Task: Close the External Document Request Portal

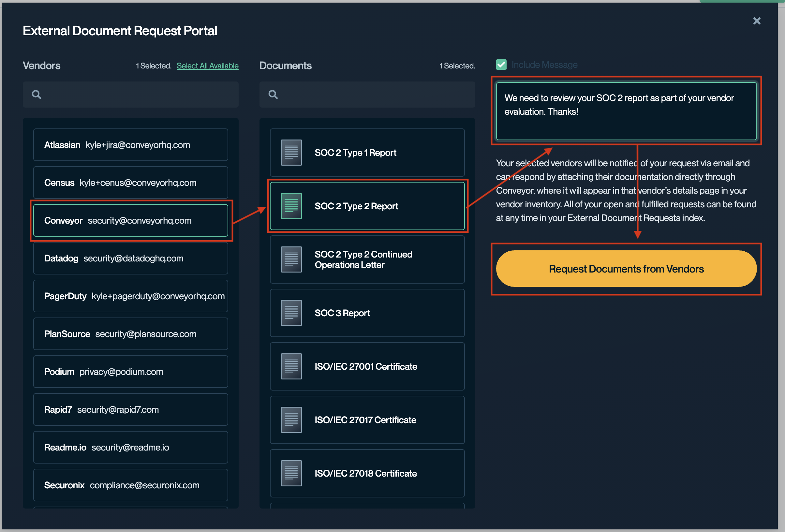Action: coord(757,21)
